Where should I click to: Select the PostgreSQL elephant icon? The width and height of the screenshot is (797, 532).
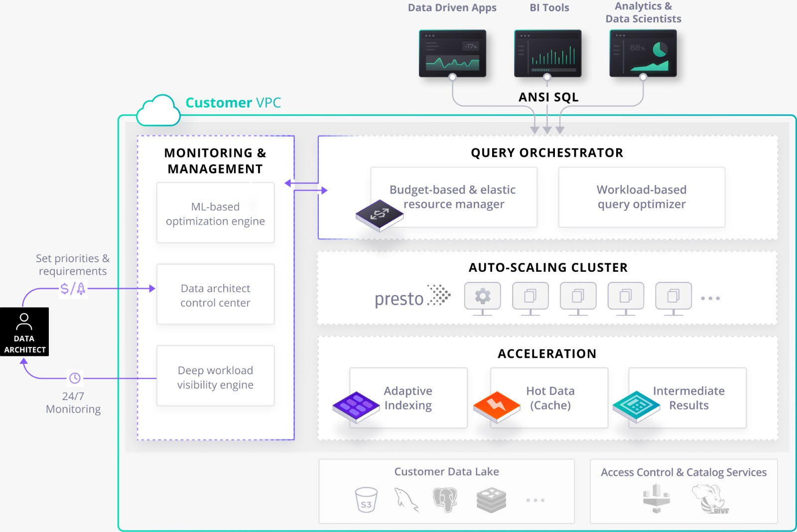[445, 499]
